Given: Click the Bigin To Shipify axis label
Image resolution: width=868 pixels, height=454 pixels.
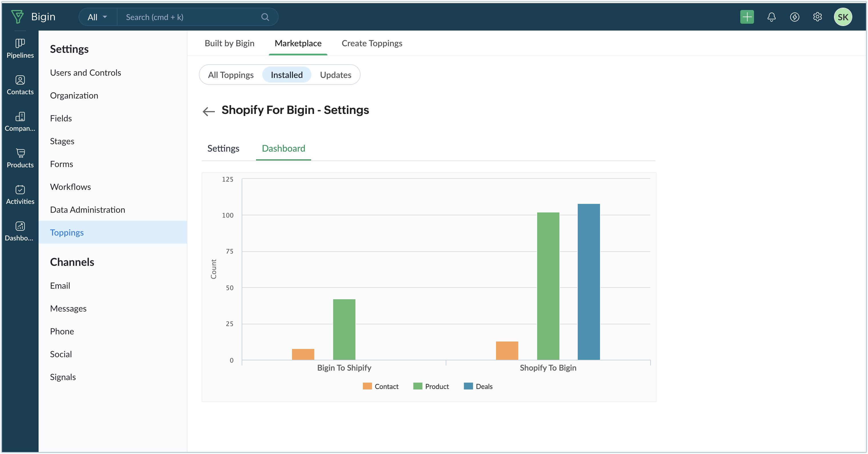Looking at the screenshot, I should pyautogui.click(x=344, y=368).
